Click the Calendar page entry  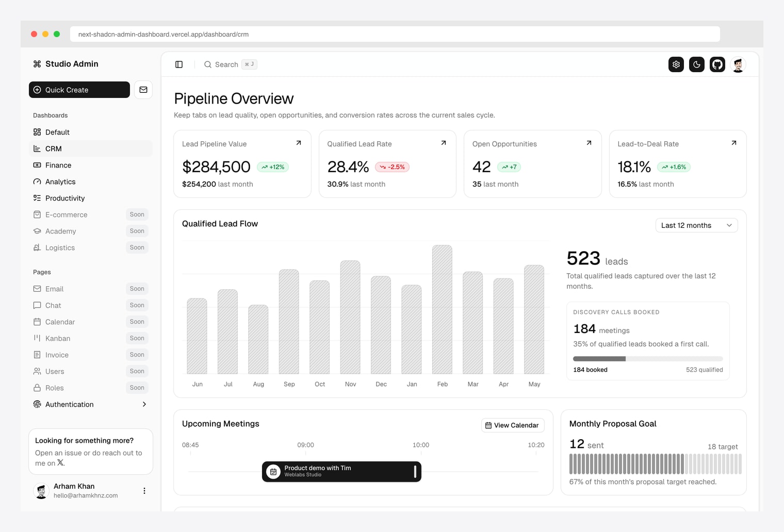point(91,322)
